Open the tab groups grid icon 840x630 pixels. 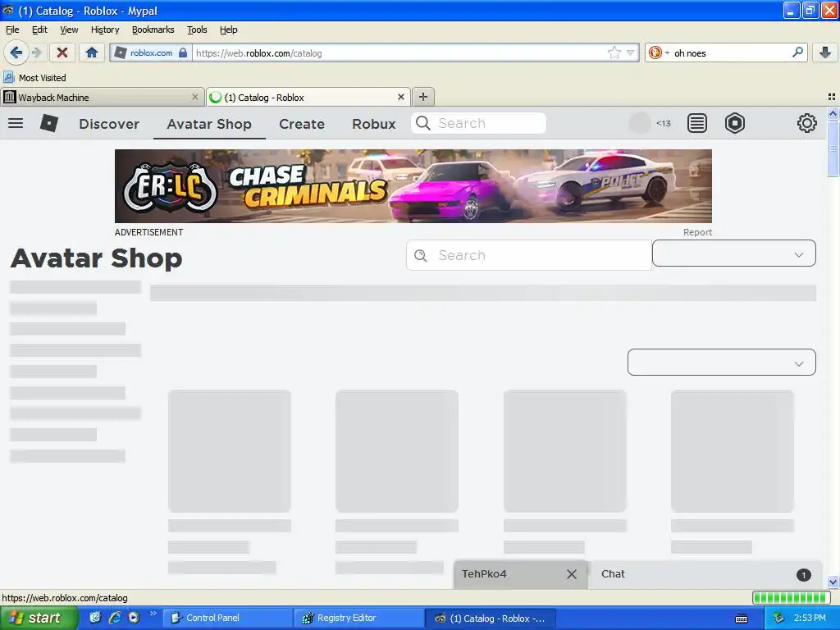832,97
